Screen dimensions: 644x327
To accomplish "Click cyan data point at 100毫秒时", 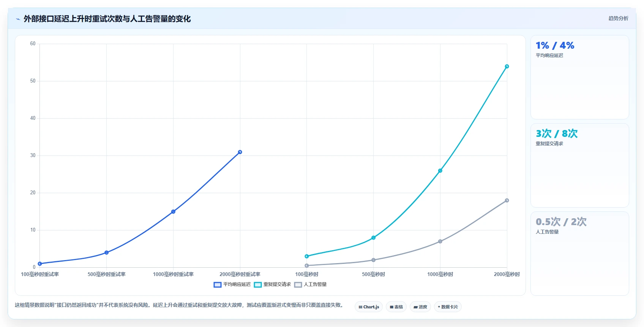I will [307, 256].
